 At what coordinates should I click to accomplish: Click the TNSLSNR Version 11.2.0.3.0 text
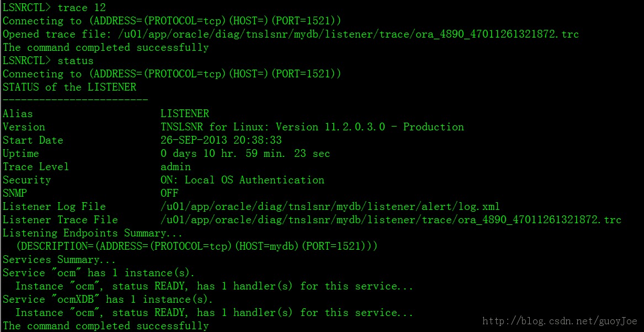[312, 127]
